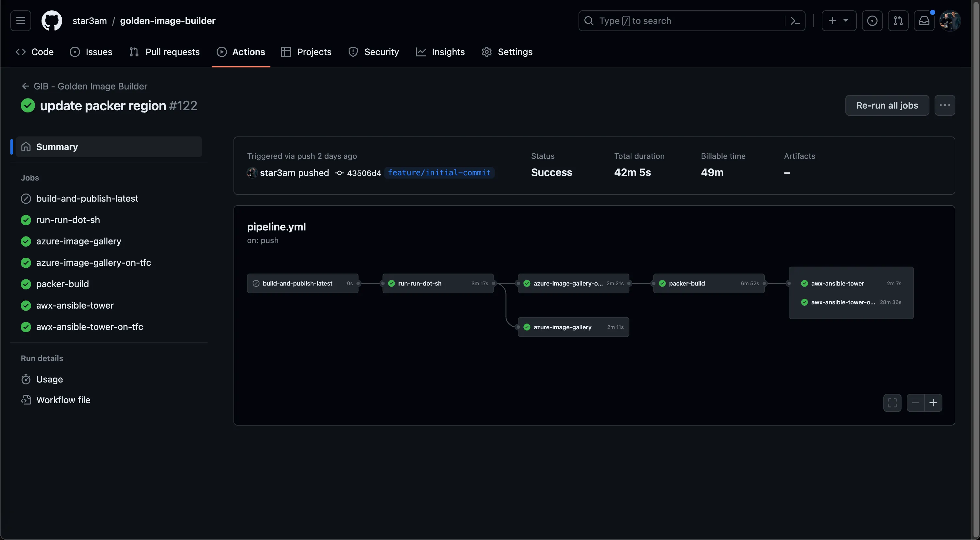Open the create new plus dropdown
Image resolution: width=980 pixels, height=540 pixels.
[x=839, y=20]
